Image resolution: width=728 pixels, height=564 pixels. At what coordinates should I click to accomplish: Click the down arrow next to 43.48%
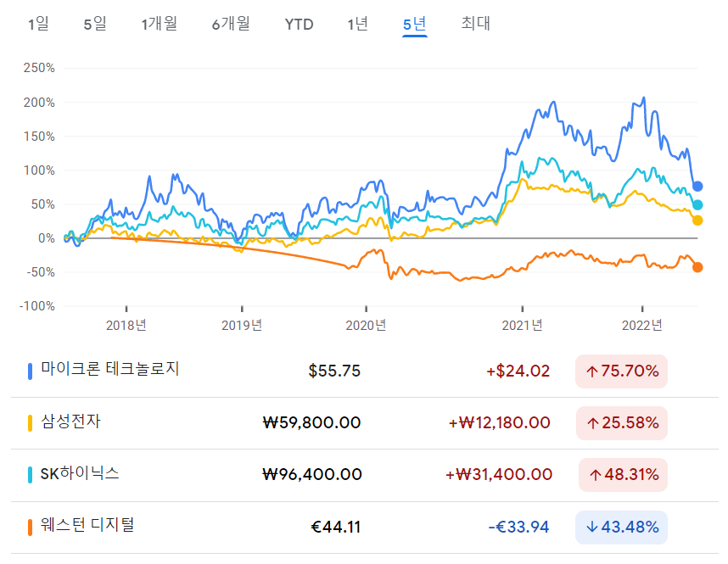[592, 527]
